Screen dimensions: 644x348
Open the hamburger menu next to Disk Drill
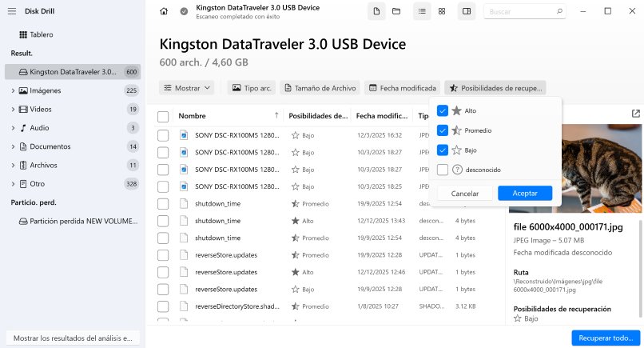12,11
